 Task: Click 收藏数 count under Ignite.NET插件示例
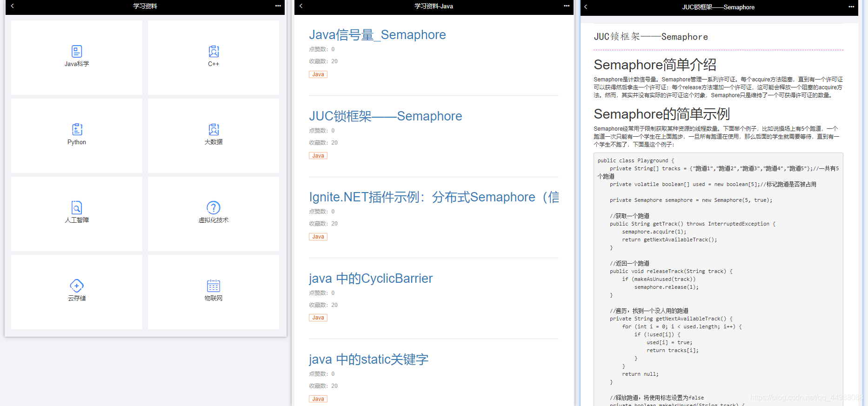323,224
